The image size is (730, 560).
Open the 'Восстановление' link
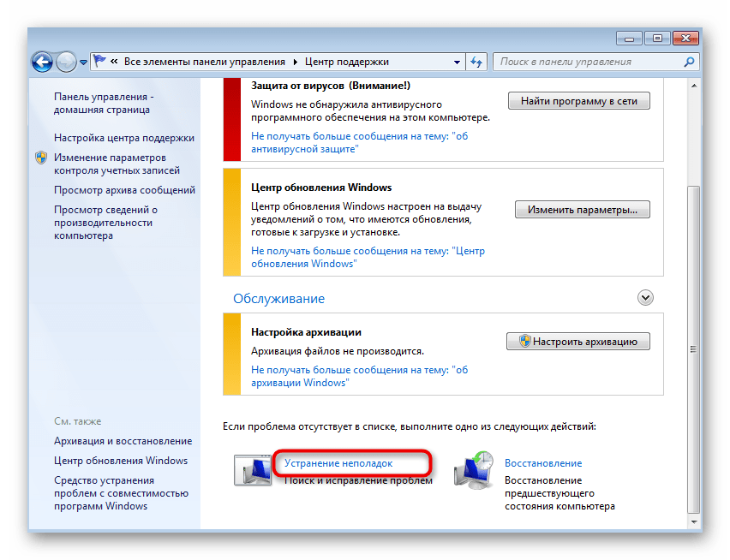pyautogui.click(x=542, y=463)
